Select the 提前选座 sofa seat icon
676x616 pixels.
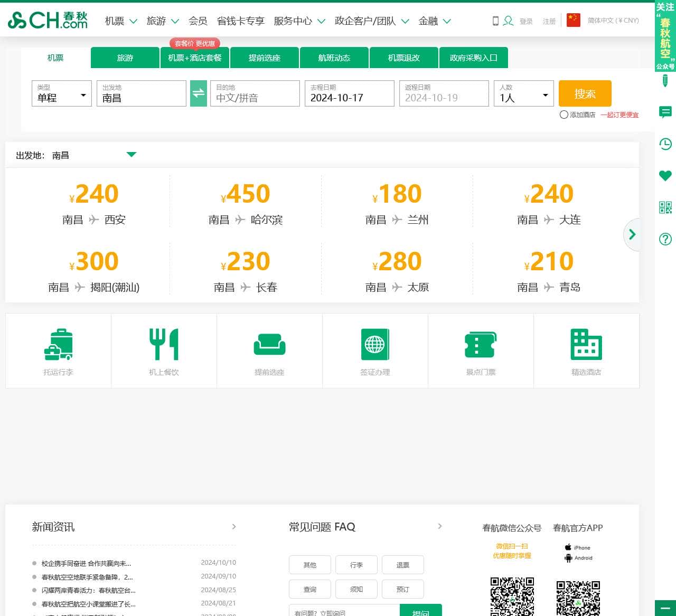pos(269,345)
